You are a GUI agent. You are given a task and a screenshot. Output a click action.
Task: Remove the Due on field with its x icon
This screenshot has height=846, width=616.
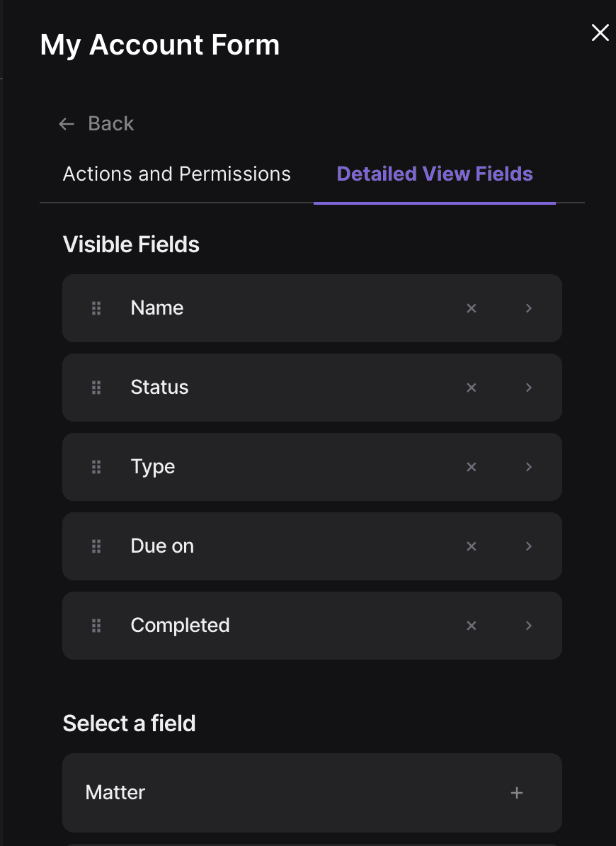tap(471, 546)
